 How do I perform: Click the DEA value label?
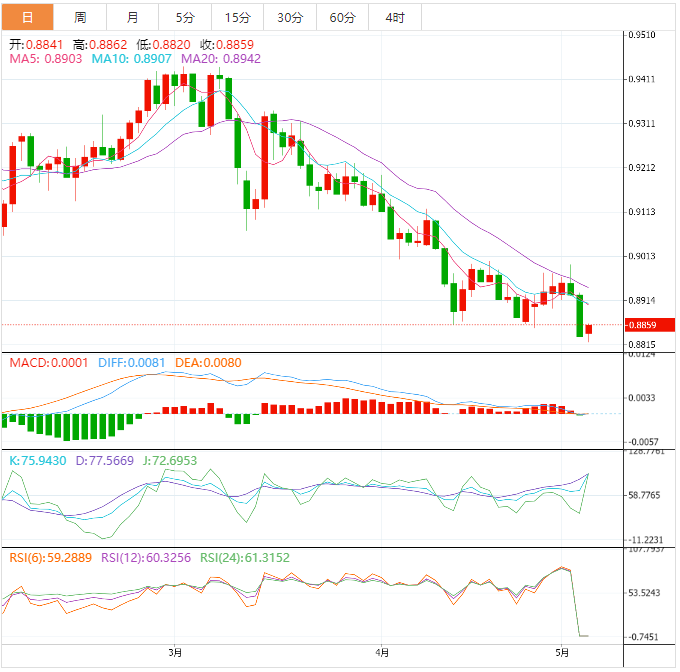pyautogui.click(x=208, y=362)
